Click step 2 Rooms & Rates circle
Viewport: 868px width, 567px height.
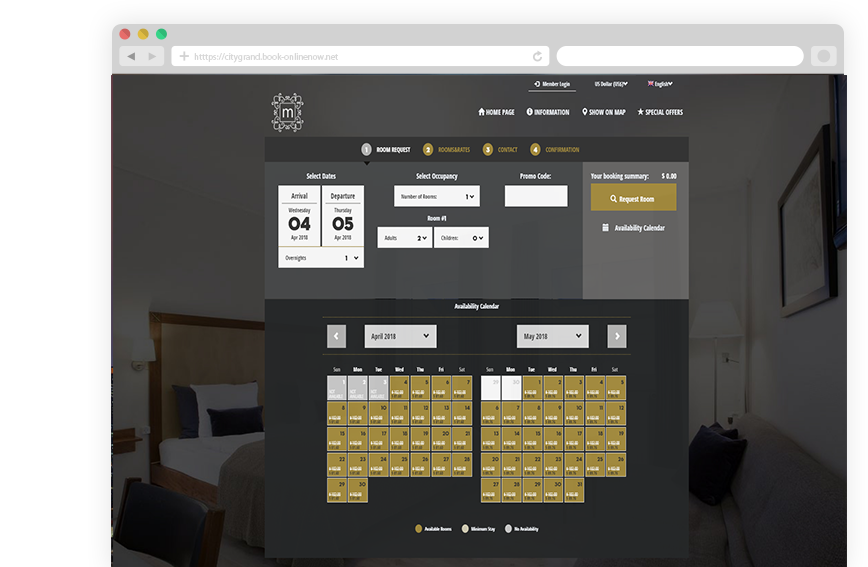tap(428, 150)
